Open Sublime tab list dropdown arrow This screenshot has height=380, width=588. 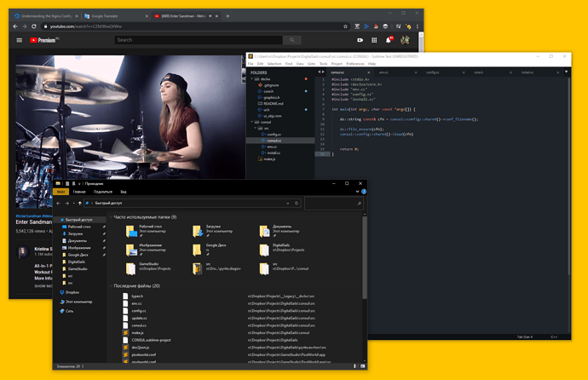point(566,72)
